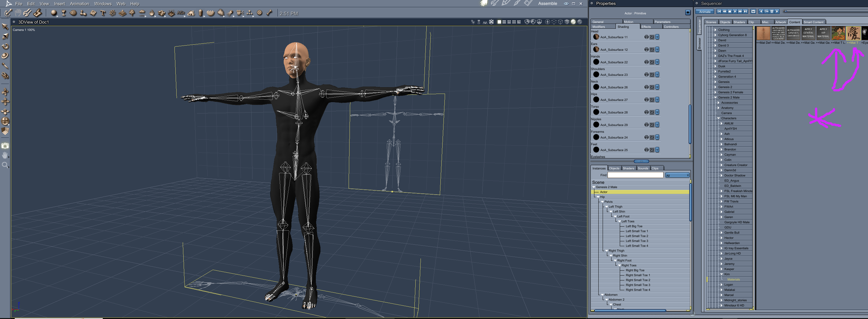Image resolution: width=868 pixels, height=319 pixels.
Task: Open the Model room wrench icon
Action: pyautogui.click(x=495, y=3)
